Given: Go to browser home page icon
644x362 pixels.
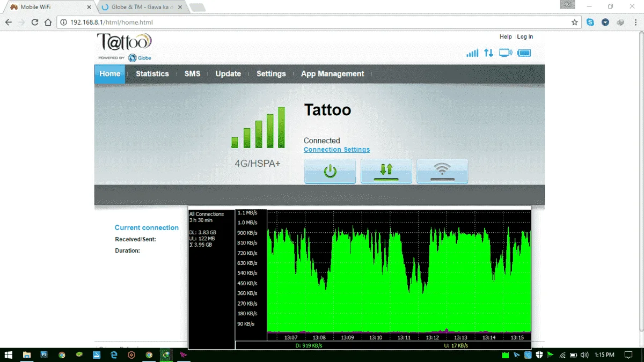Looking at the screenshot, I should [48, 23].
